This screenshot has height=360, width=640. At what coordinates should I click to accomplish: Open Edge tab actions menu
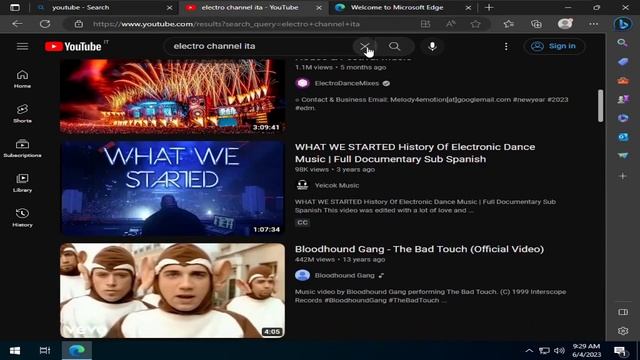tap(15, 7)
